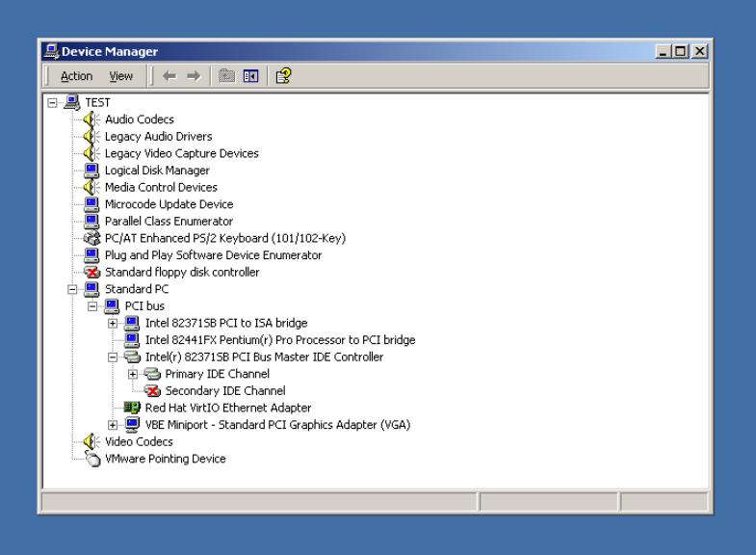
Task: Click the PCI bus computer icon
Action: coord(112,305)
